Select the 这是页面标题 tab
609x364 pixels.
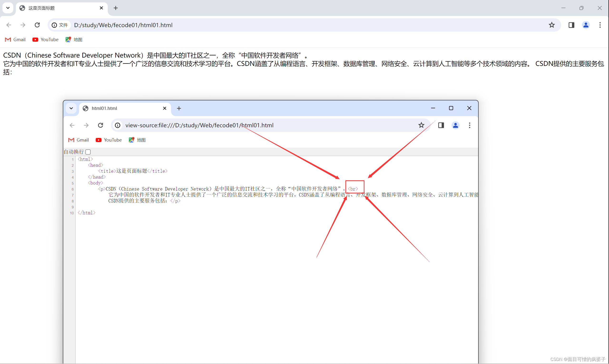click(61, 8)
